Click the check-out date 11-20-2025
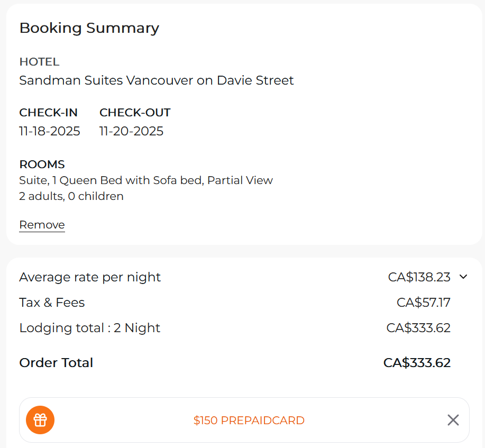This screenshot has height=448, width=485. pyautogui.click(x=131, y=131)
